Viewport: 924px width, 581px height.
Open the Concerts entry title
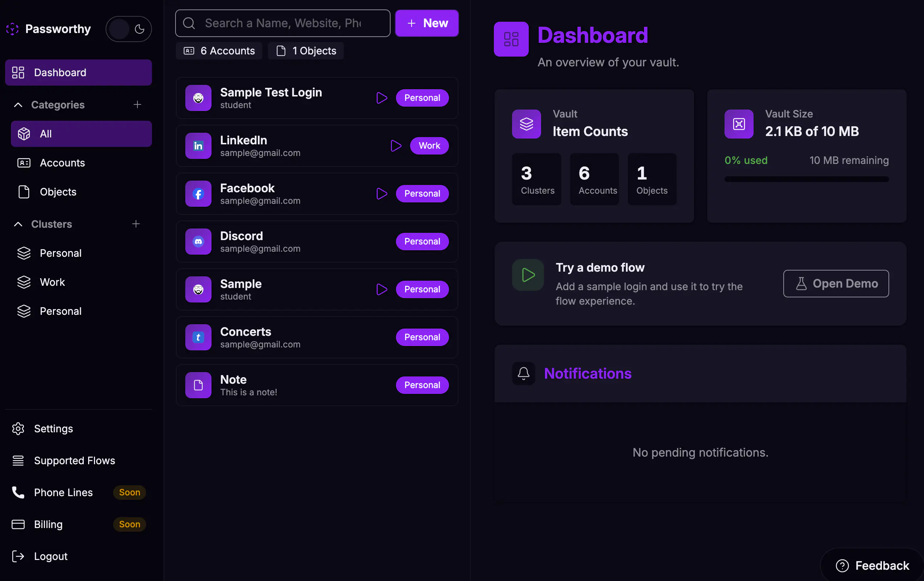tap(246, 331)
